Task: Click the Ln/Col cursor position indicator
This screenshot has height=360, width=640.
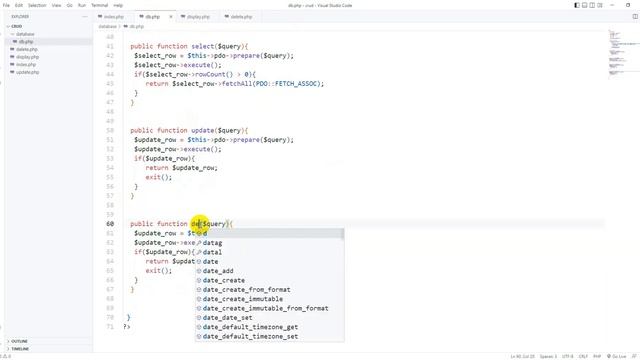Action: [522, 356]
